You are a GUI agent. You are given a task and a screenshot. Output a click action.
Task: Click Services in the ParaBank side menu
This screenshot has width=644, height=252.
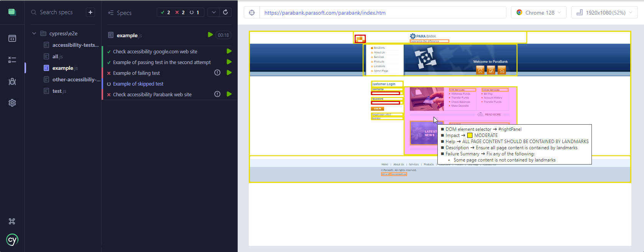click(x=379, y=57)
